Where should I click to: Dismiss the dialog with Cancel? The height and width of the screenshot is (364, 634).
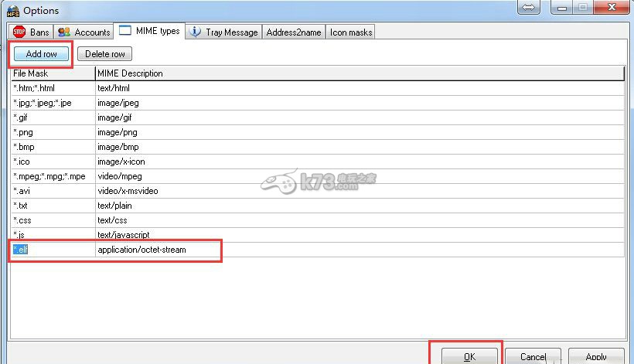(x=533, y=356)
